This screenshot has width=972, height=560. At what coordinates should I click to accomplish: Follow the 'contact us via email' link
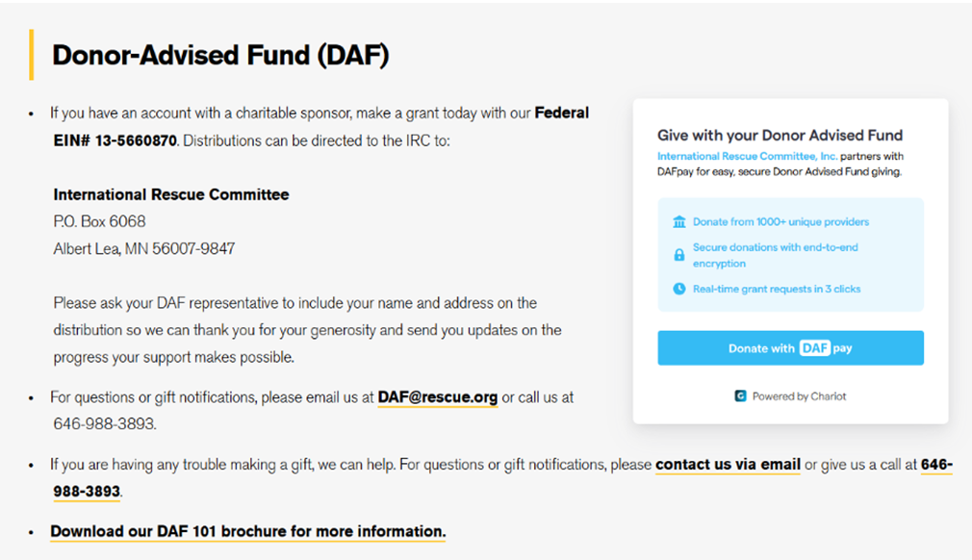tap(728, 465)
